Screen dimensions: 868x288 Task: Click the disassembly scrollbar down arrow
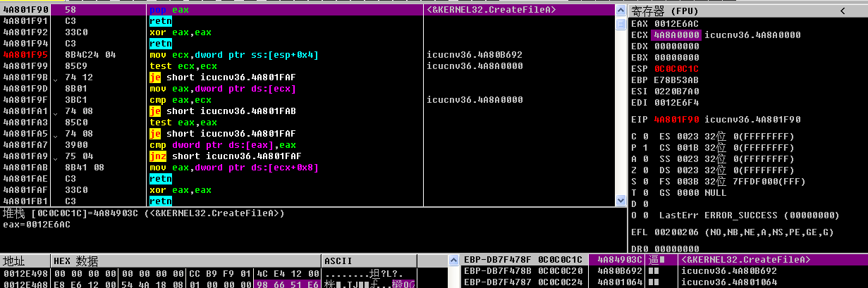(x=621, y=201)
